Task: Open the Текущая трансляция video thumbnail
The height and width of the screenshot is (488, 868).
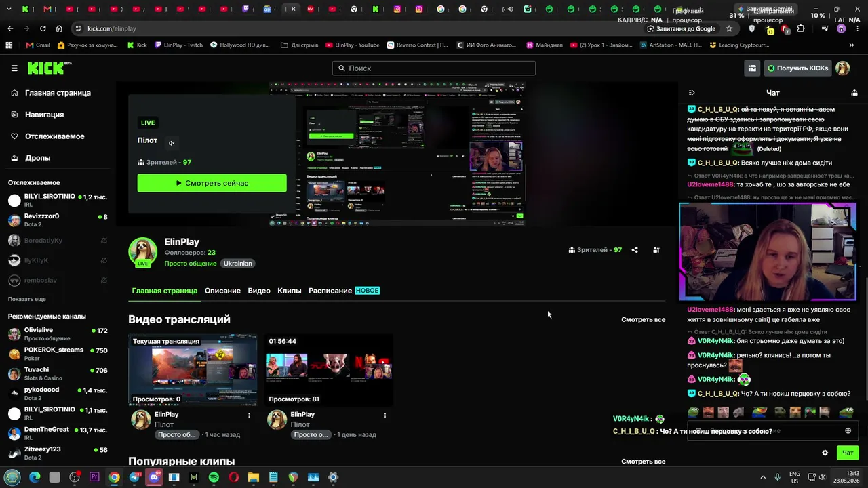Action: (x=193, y=370)
